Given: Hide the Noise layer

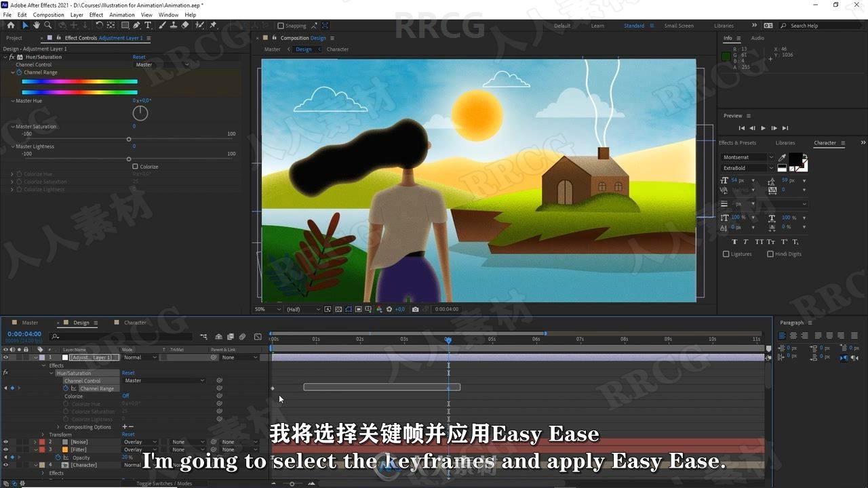Looking at the screenshot, I should pos(5,442).
